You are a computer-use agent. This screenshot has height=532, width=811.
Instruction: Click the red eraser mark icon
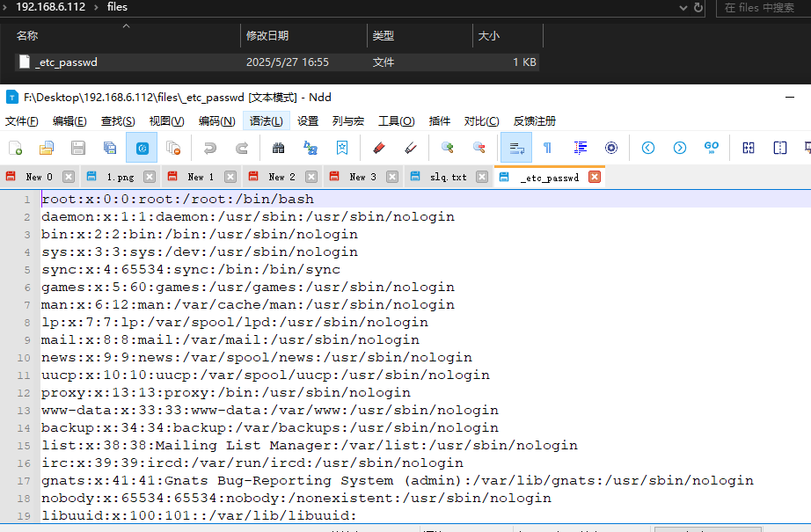tap(379, 148)
